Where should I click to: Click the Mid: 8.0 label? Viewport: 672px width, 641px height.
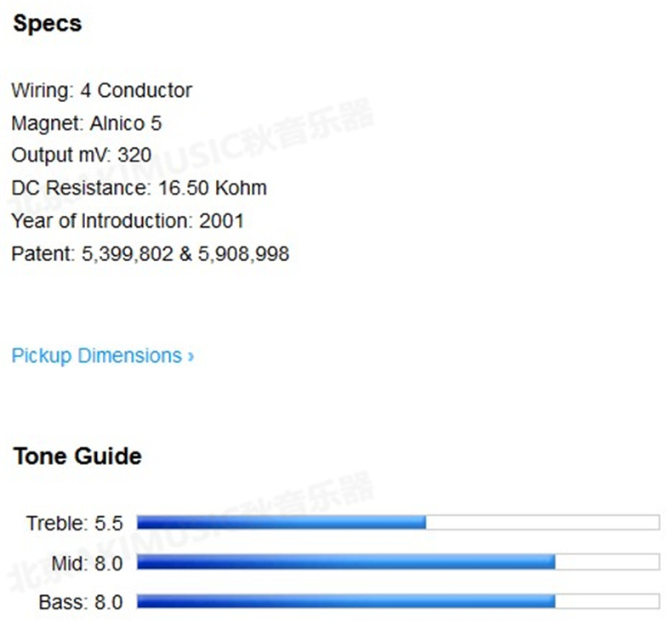click(x=86, y=563)
